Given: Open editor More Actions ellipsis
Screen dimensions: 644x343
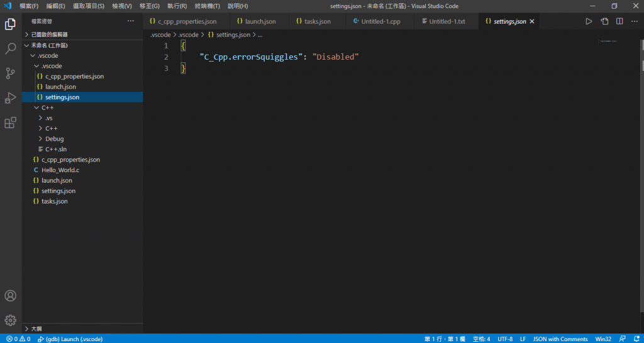Looking at the screenshot, I should 635,21.
